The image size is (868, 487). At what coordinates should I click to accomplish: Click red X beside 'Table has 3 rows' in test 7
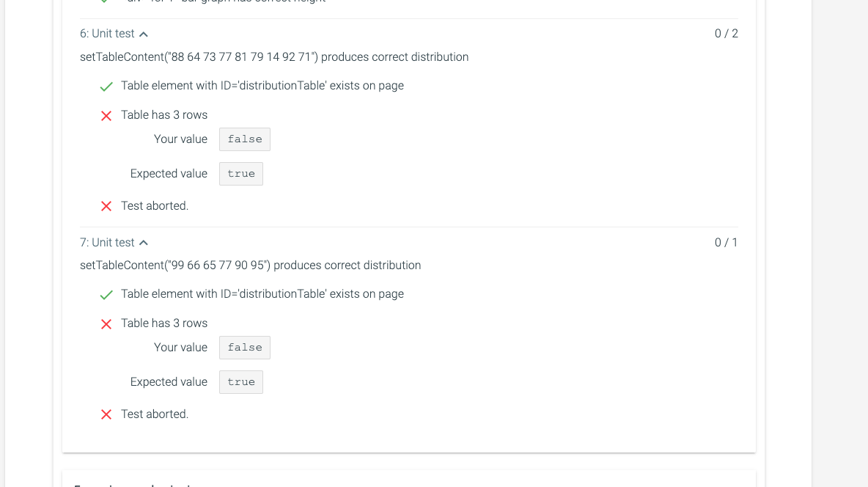pyautogui.click(x=106, y=324)
